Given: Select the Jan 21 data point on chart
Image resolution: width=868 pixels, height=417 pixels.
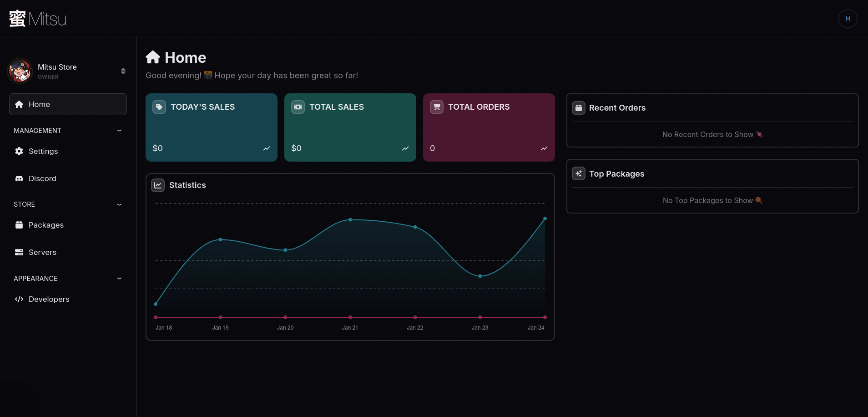Looking at the screenshot, I should click(x=350, y=220).
